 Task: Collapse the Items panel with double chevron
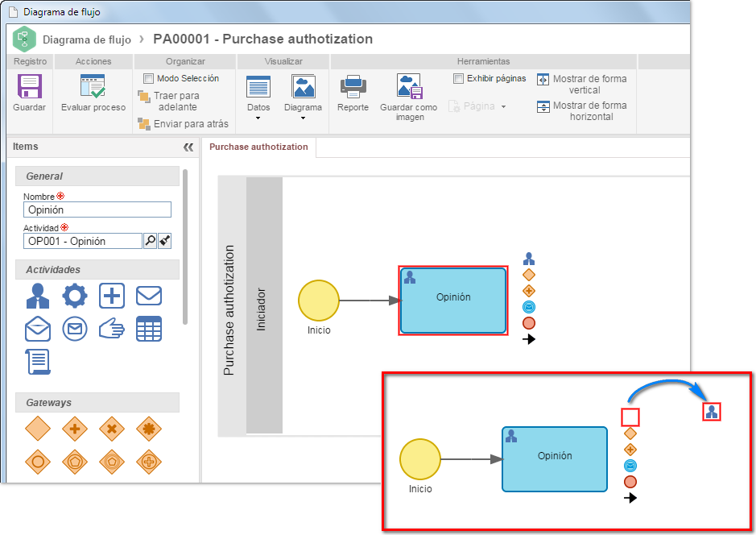(188, 147)
